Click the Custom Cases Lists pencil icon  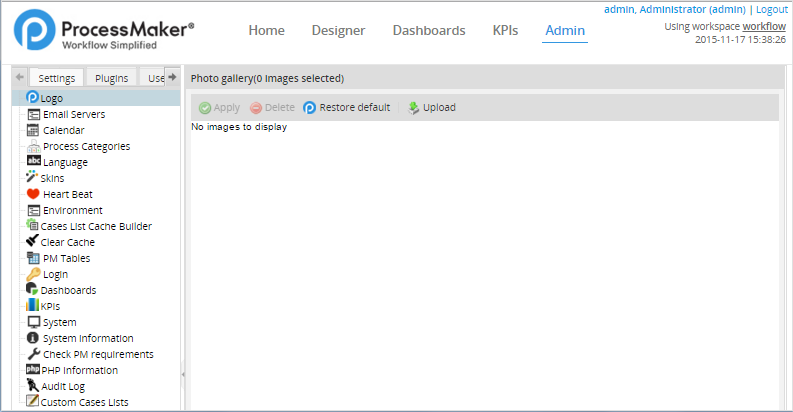point(33,402)
